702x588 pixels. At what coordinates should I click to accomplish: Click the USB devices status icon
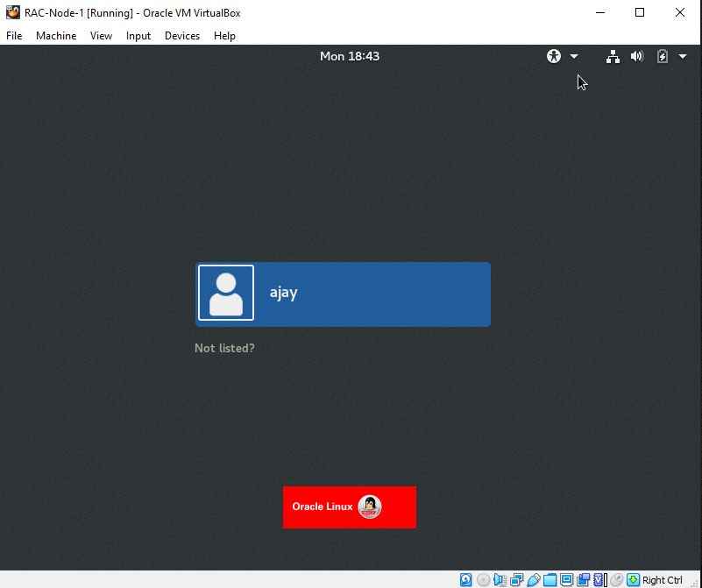coord(534,580)
